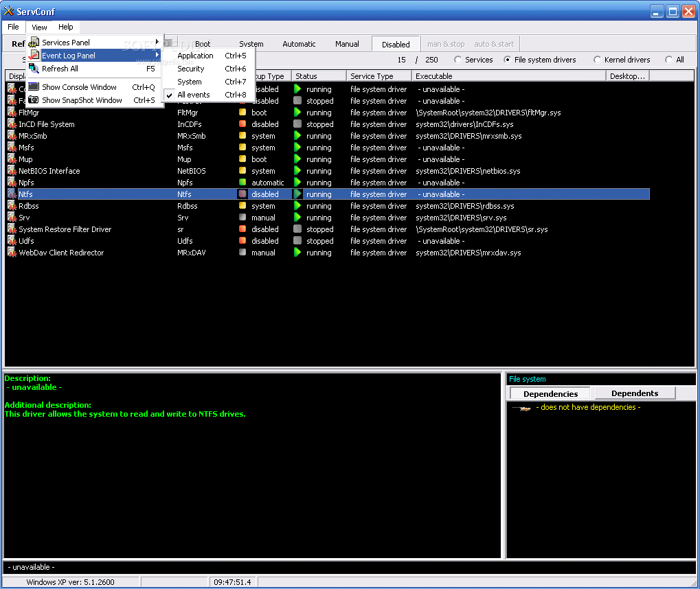Screen dimensions: 700x589
Task: Click the Show SnapShot Window camera icon
Action: pyautogui.click(x=34, y=100)
